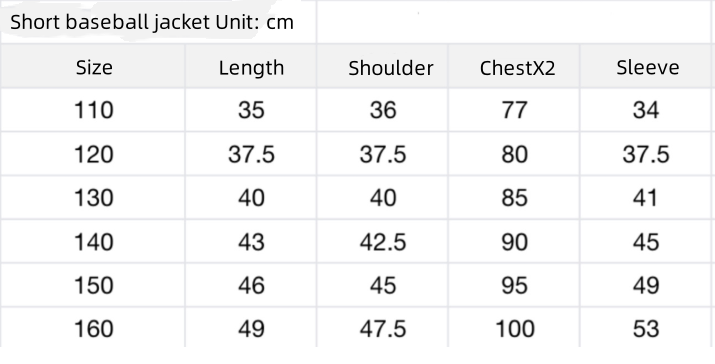Screen dimensions: 715x364
Task: Select sleeve value 41 cell
Action: [x=646, y=198]
